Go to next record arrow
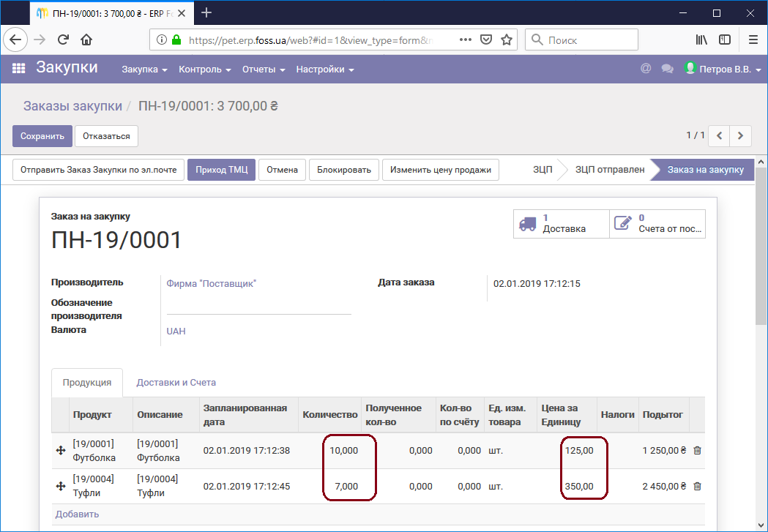The image size is (768, 532). 741,135
